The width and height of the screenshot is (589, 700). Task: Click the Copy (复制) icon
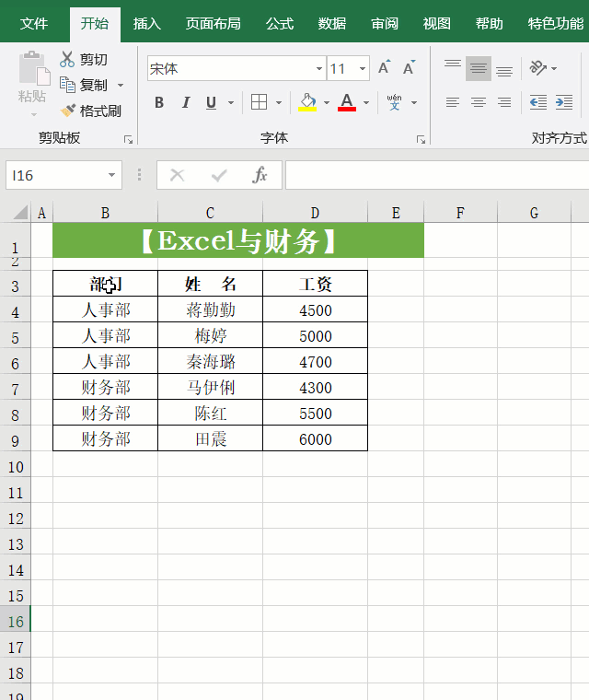pyautogui.click(x=67, y=85)
